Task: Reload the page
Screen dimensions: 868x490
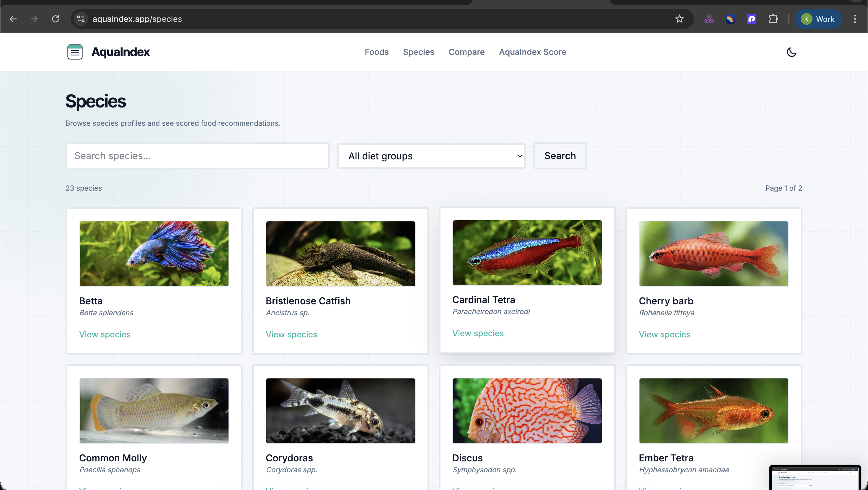Action: click(56, 19)
